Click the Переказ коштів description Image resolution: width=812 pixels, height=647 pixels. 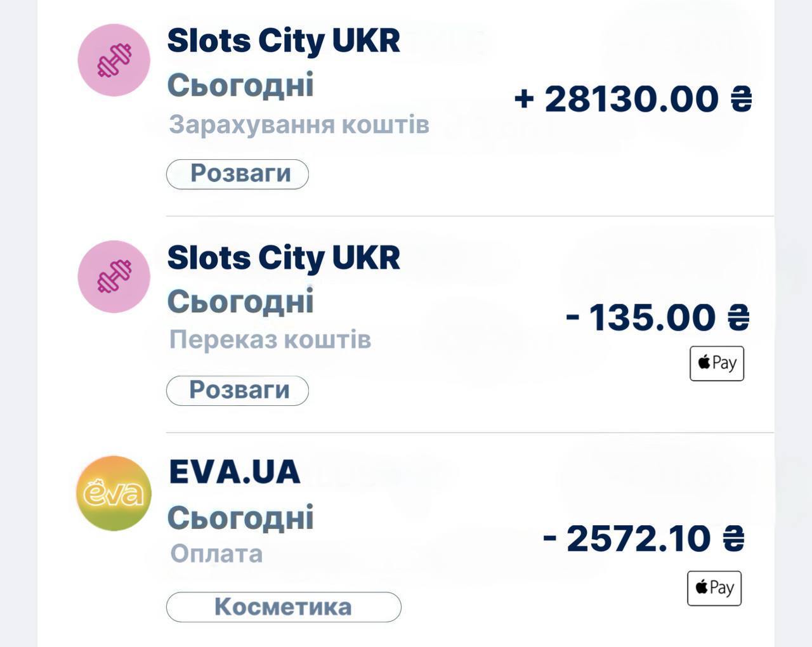pyautogui.click(x=270, y=340)
